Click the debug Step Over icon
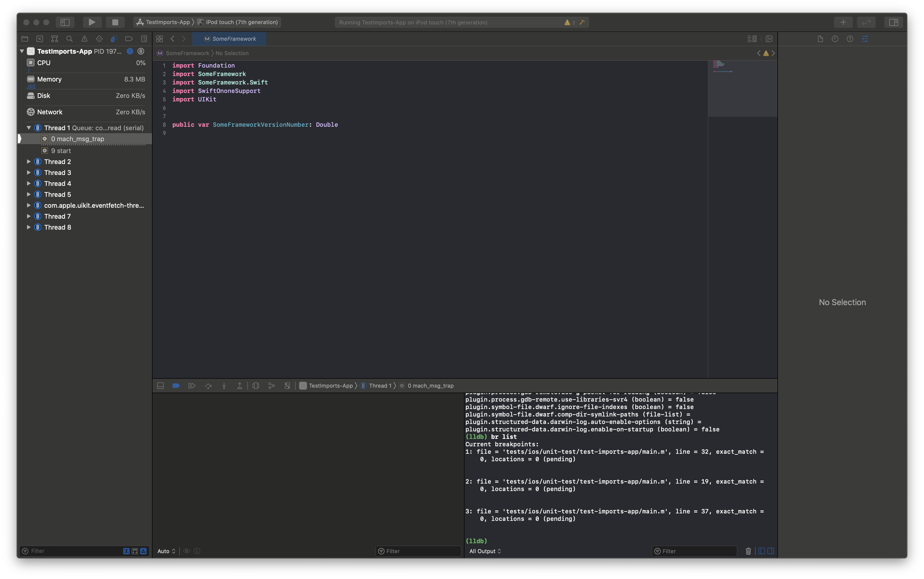This screenshot has width=924, height=579. pos(208,386)
